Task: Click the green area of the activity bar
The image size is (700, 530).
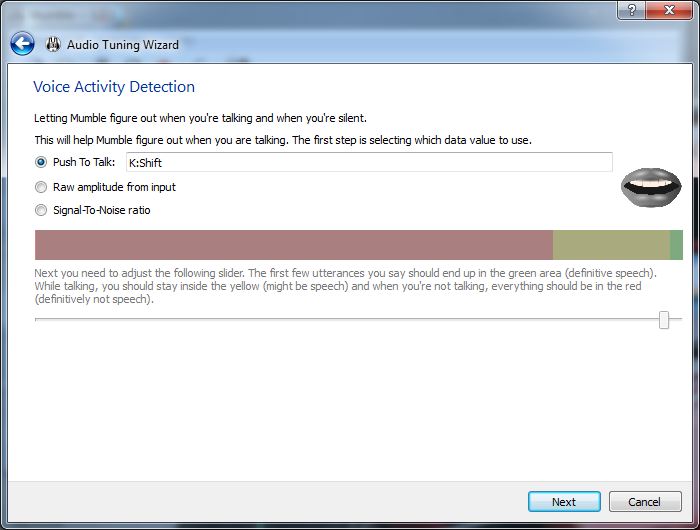Action: click(x=676, y=245)
